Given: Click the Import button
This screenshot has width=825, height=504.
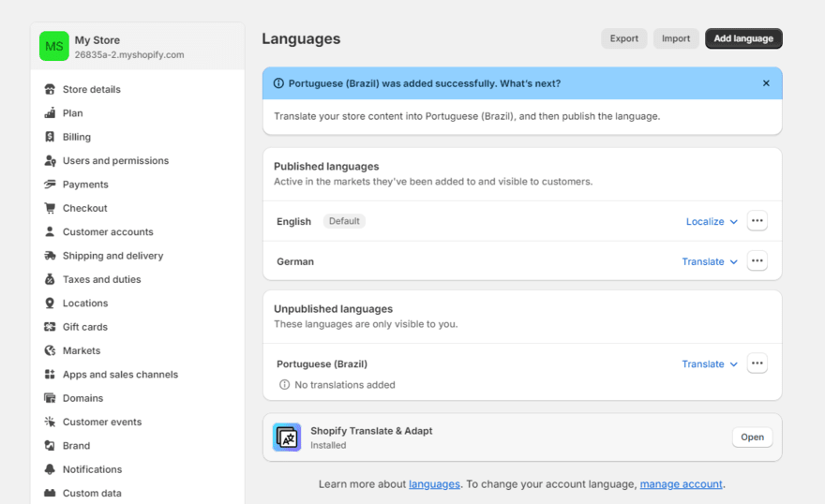Looking at the screenshot, I should pyautogui.click(x=676, y=38).
